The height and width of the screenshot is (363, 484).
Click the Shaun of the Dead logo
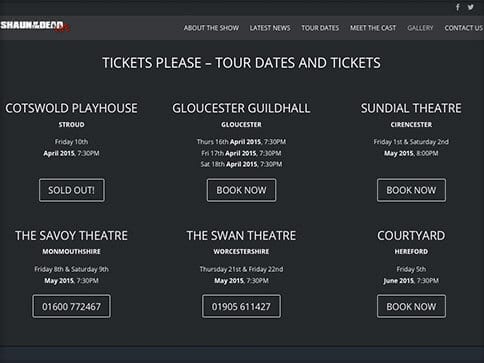coord(35,26)
